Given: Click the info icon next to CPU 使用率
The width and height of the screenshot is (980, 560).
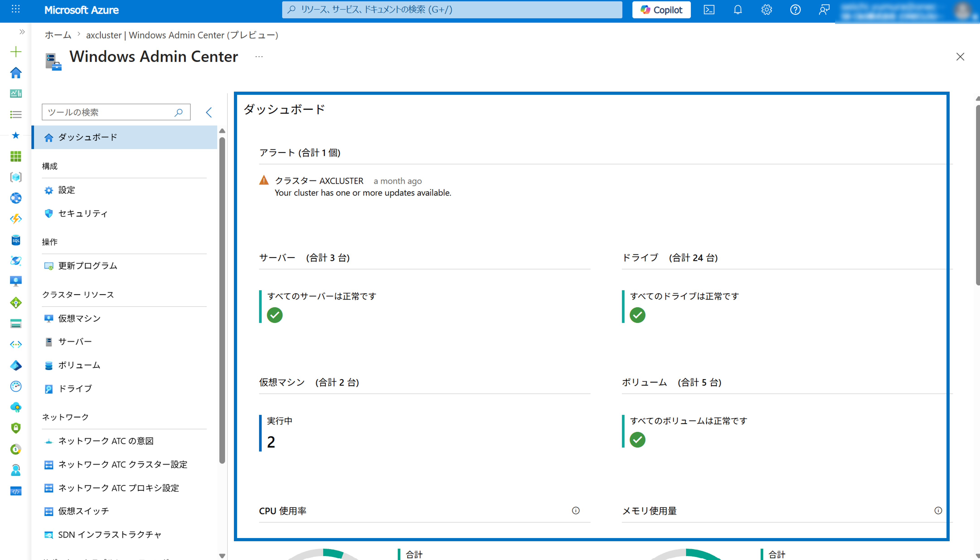Looking at the screenshot, I should pos(575,510).
